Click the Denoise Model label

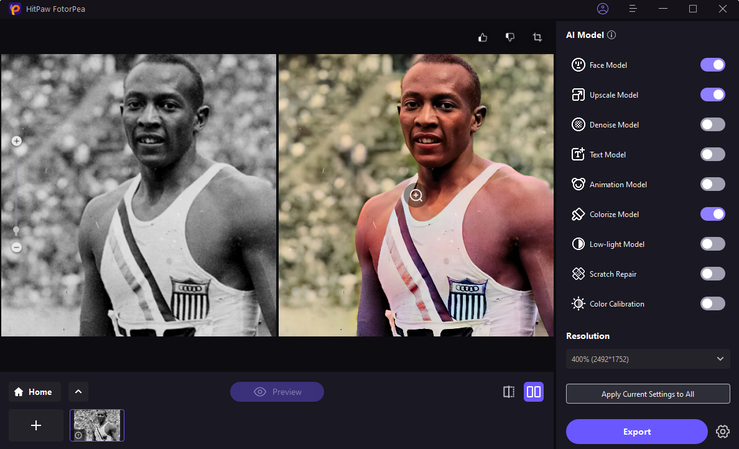click(x=614, y=124)
